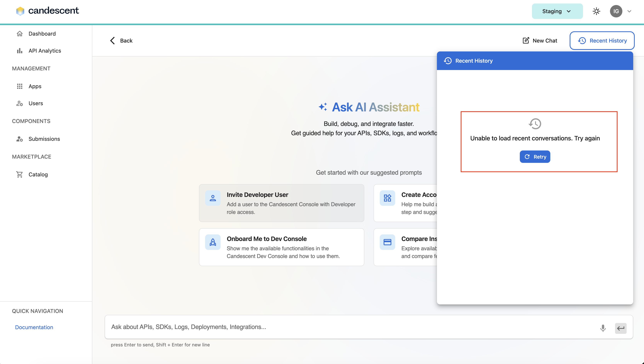
Task: Click the 'Build, debug, and integrate faster.' tagline
Action: [369, 124]
